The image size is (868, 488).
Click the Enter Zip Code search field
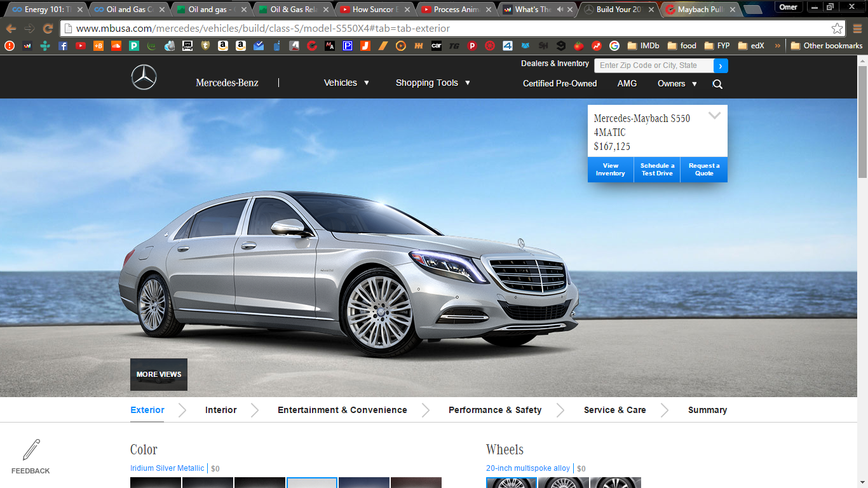pos(654,65)
